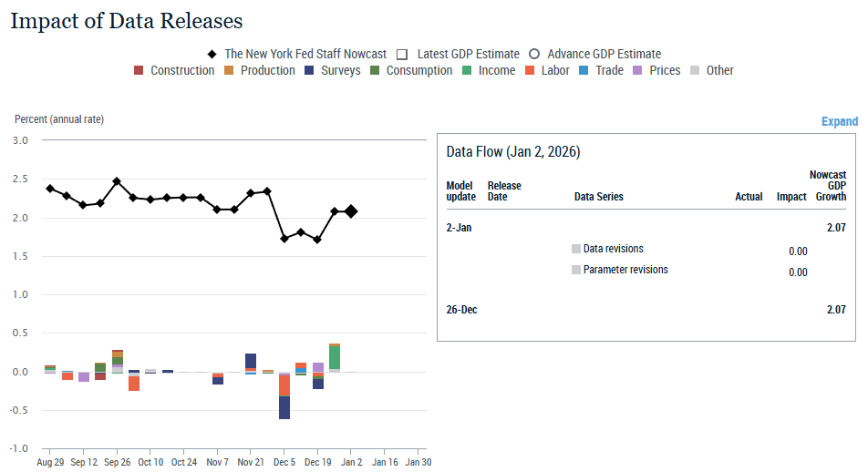The width and height of the screenshot is (868, 472).
Task: Toggle the Construction legend swatch
Action: tap(139, 71)
